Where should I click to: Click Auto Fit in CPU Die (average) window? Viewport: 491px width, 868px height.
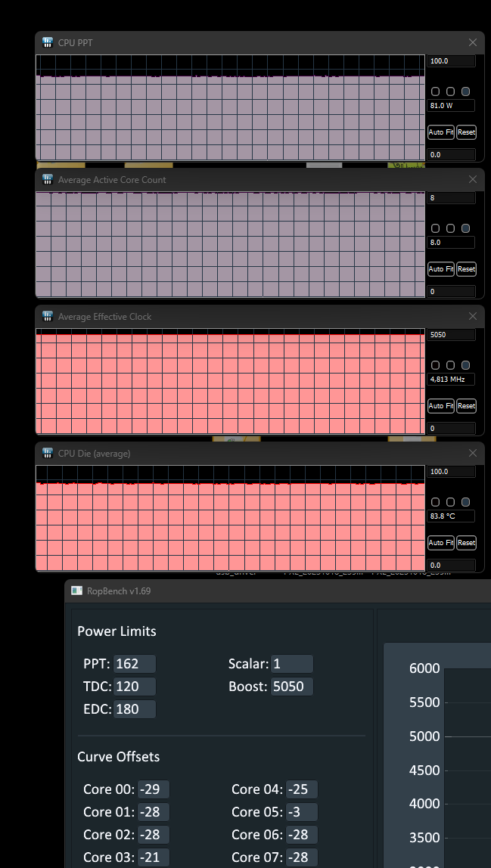[440, 543]
